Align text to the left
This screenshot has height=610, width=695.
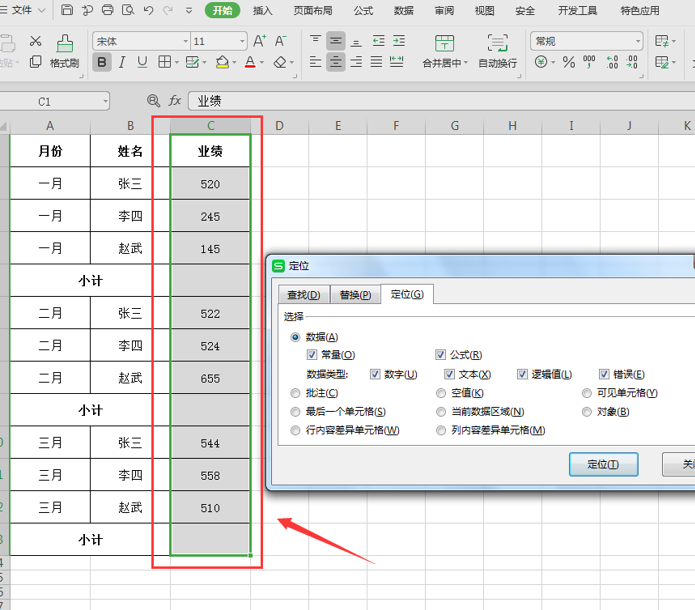[x=315, y=62]
